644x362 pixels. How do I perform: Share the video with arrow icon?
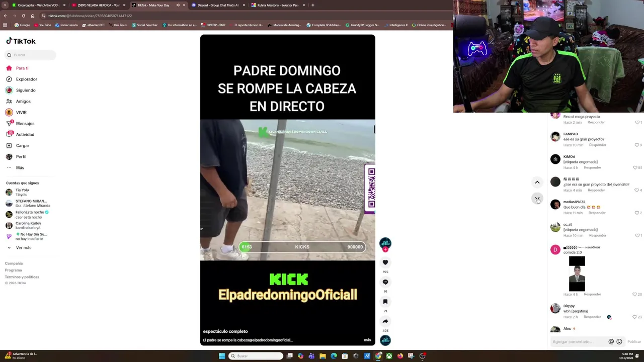point(385,321)
